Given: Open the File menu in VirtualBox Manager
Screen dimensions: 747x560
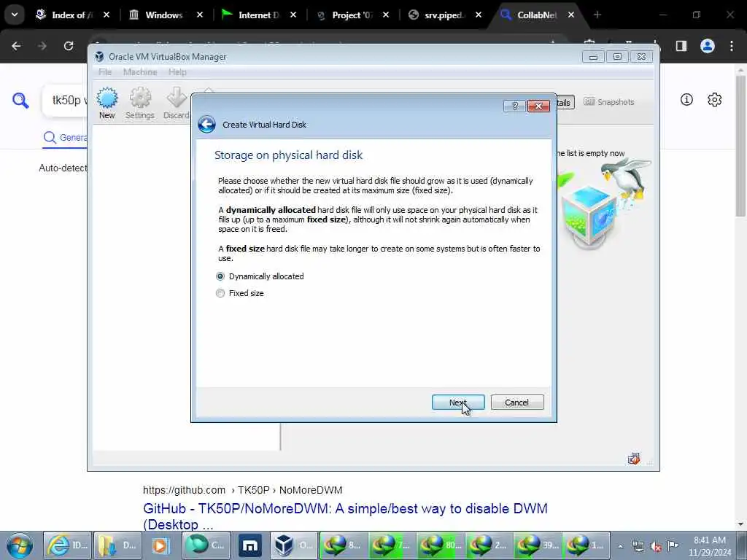Looking at the screenshot, I should pos(105,72).
